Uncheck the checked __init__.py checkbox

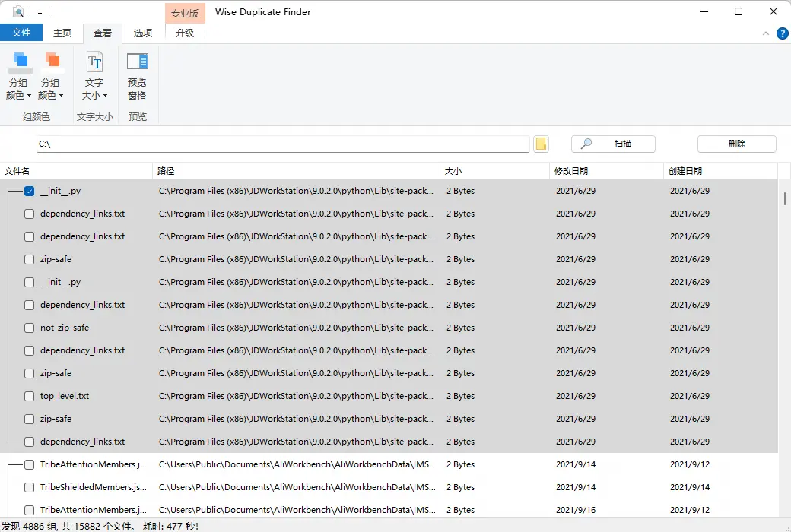point(29,191)
